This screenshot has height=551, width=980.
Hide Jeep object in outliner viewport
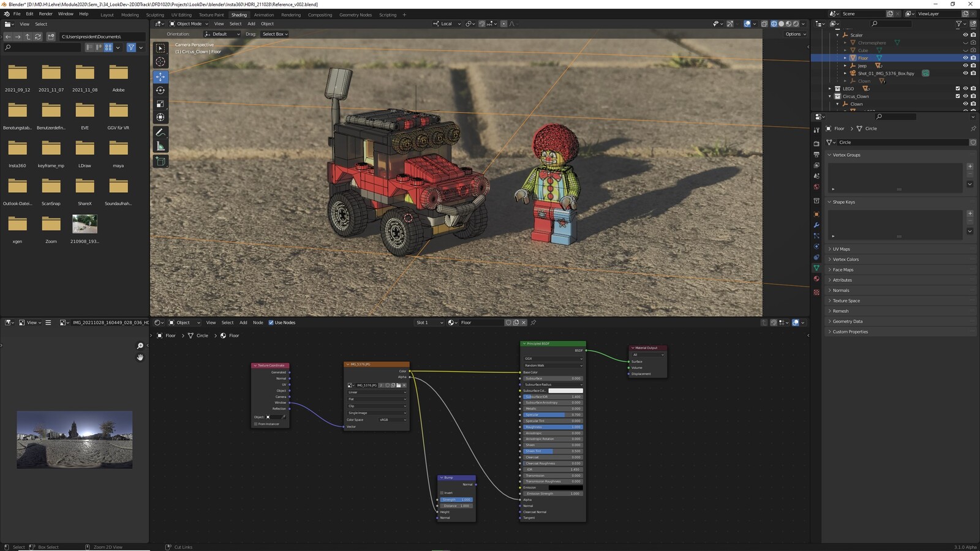coord(966,66)
